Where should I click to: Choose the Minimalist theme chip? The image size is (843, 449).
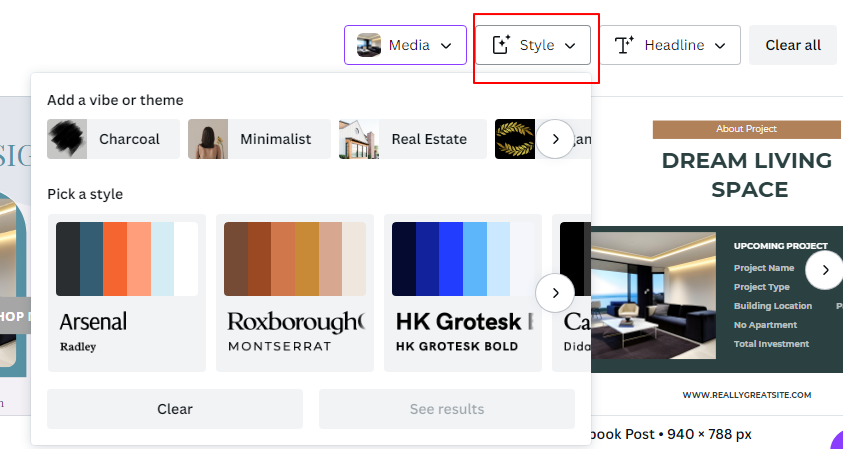(x=259, y=139)
